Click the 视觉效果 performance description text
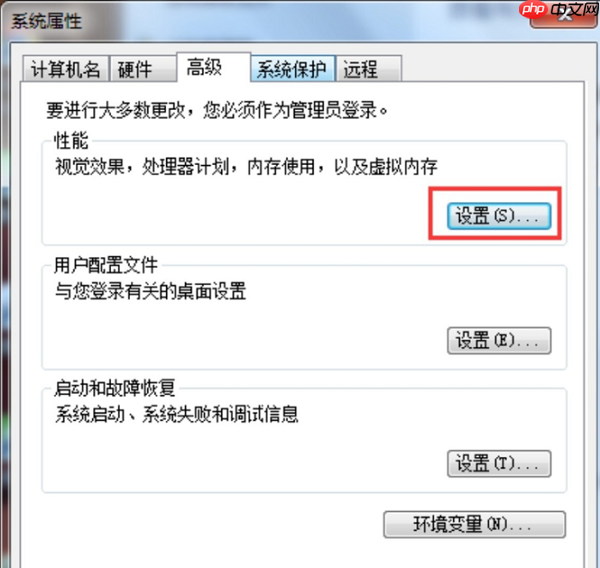 pos(246,167)
